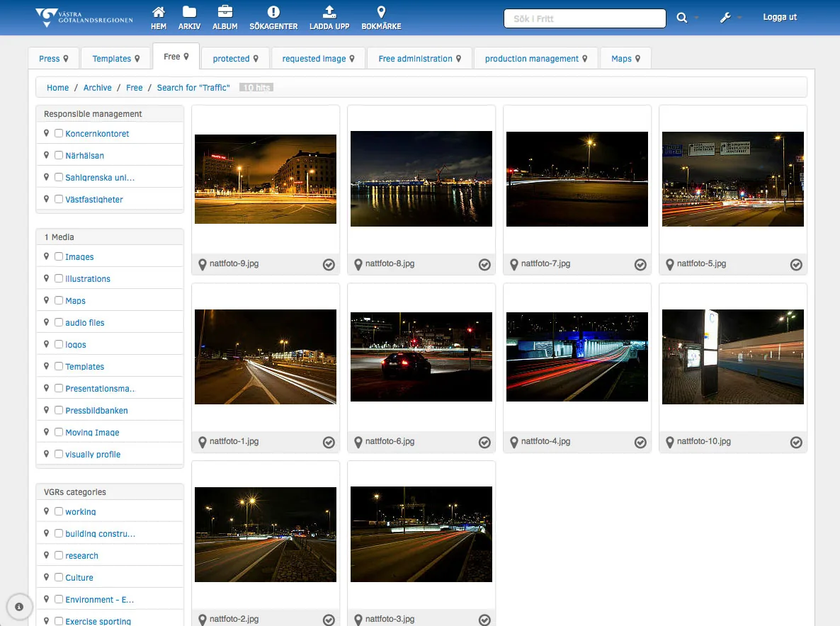The image size is (840, 626).
Task: Select checkmark circle on nattfoto-9.jpg
Action: click(x=329, y=265)
